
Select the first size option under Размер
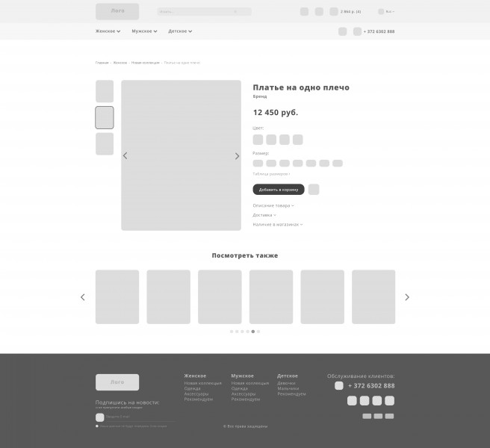258,163
